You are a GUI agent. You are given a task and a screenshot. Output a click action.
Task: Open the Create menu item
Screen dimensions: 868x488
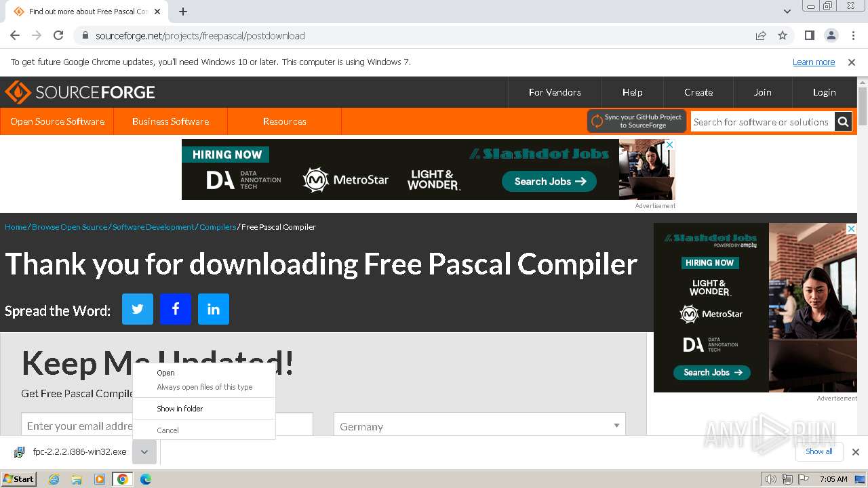point(698,92)
